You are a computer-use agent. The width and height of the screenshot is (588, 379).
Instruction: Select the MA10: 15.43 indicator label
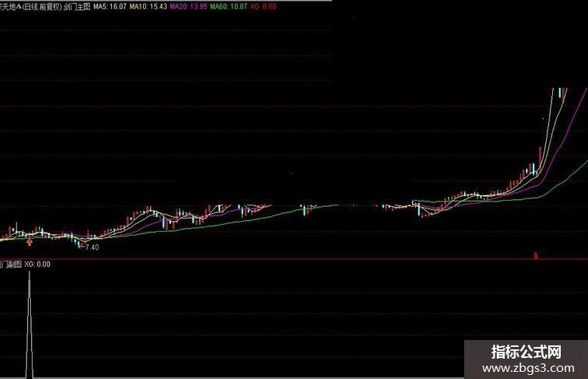[148, 6]
